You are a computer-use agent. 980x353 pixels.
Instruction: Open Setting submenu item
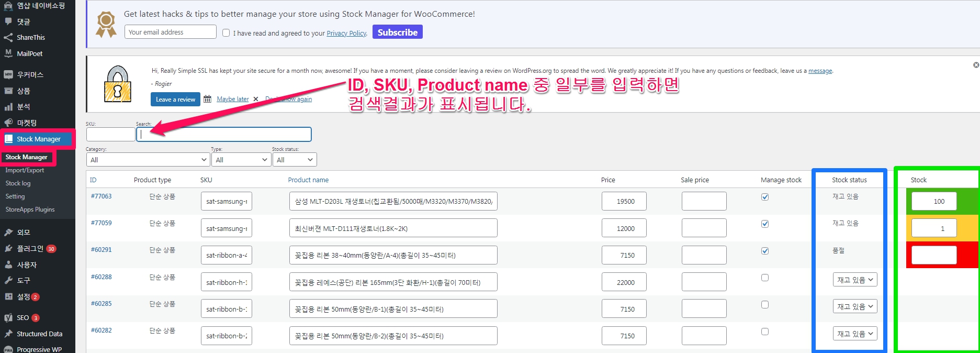pyautogui.click(x=15, y=196)
